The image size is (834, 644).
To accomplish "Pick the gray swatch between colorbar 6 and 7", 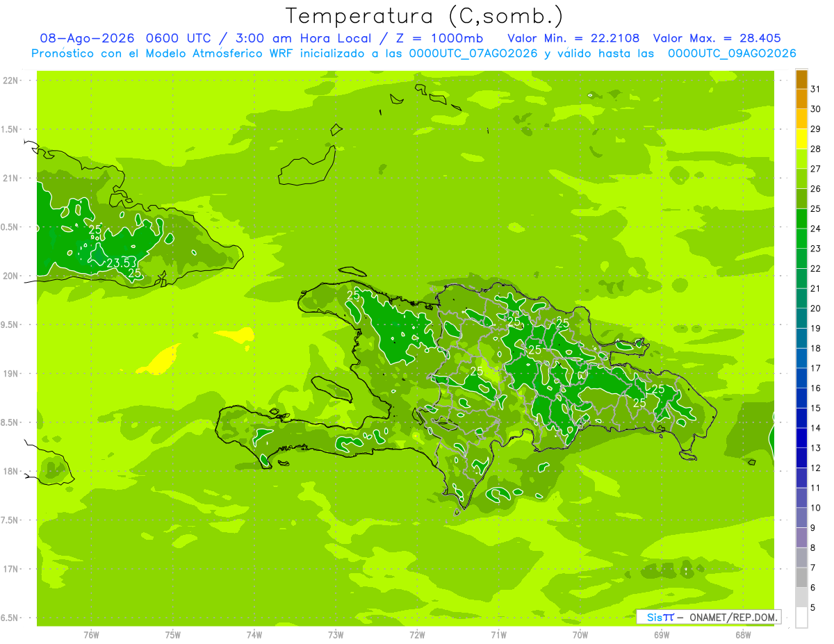I will pos(801,577).
